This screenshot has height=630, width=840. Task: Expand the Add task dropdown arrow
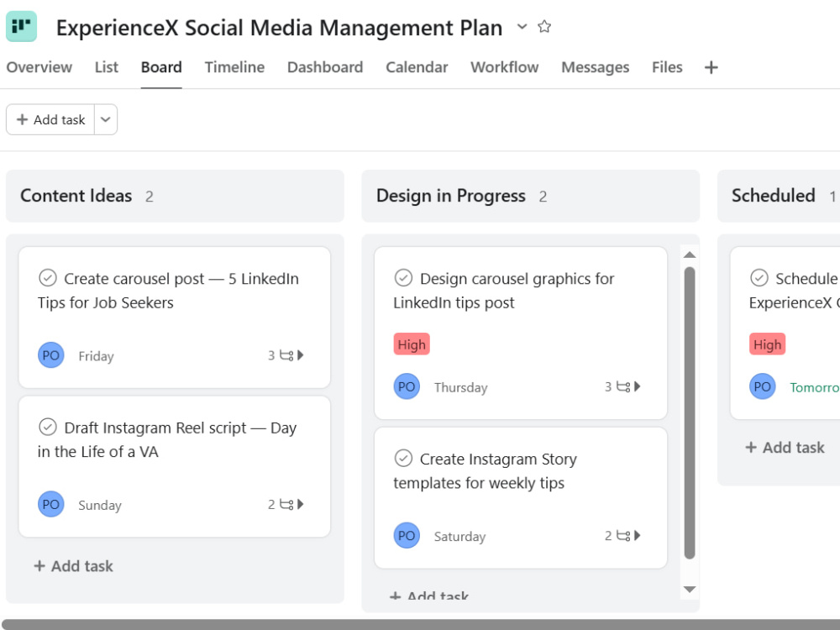point(106,119)
